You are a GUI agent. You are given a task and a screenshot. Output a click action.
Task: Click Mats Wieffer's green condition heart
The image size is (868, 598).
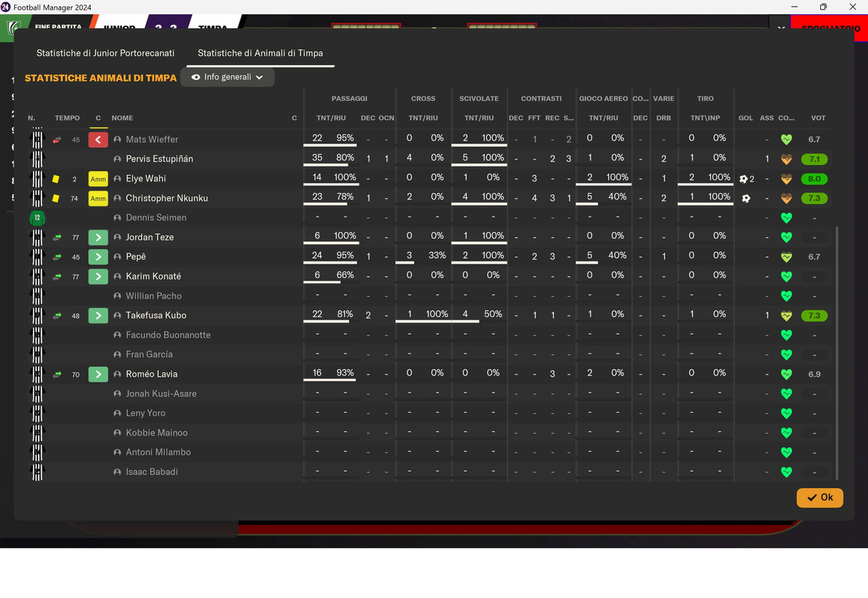(x=786, y=140)
